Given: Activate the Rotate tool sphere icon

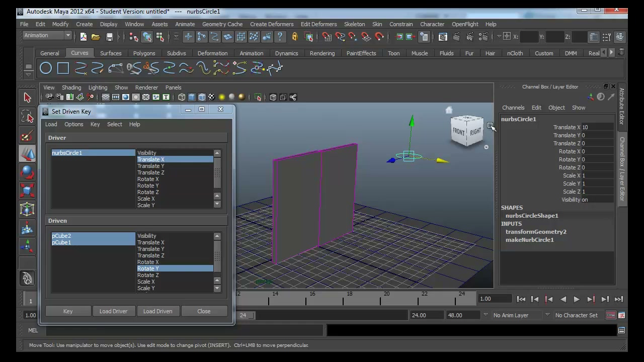Looking at the screenshot, I should click(27, 172).
